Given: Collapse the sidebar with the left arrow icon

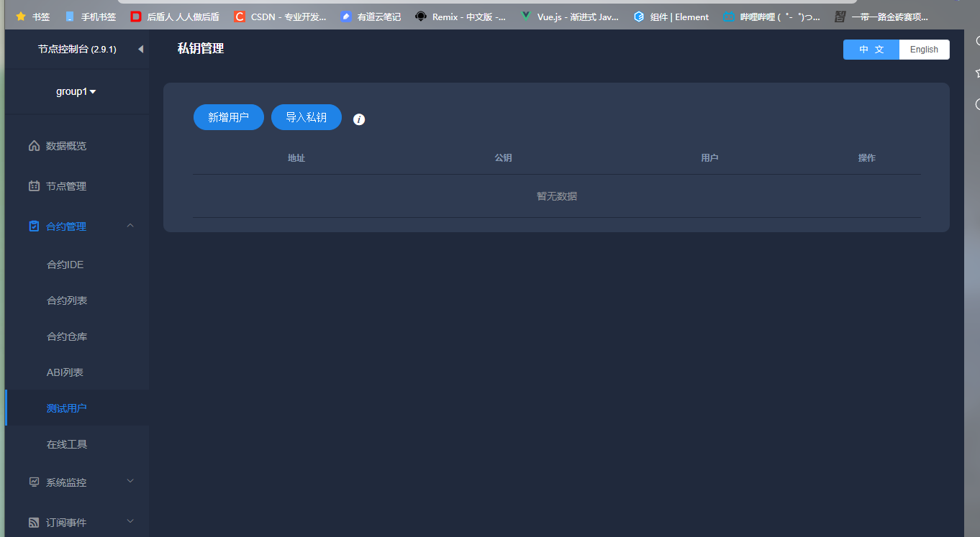Looking at the screenshot, I should click(141, 49).
